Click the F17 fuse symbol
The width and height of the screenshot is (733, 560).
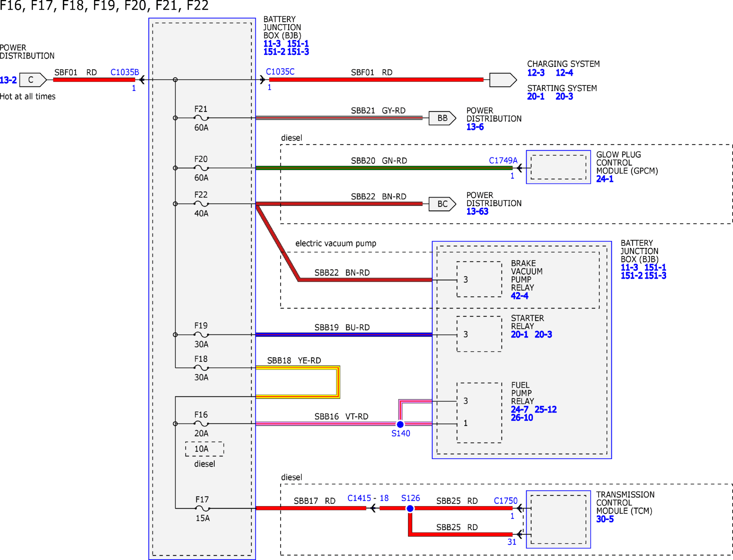click(x=202, y=508)
